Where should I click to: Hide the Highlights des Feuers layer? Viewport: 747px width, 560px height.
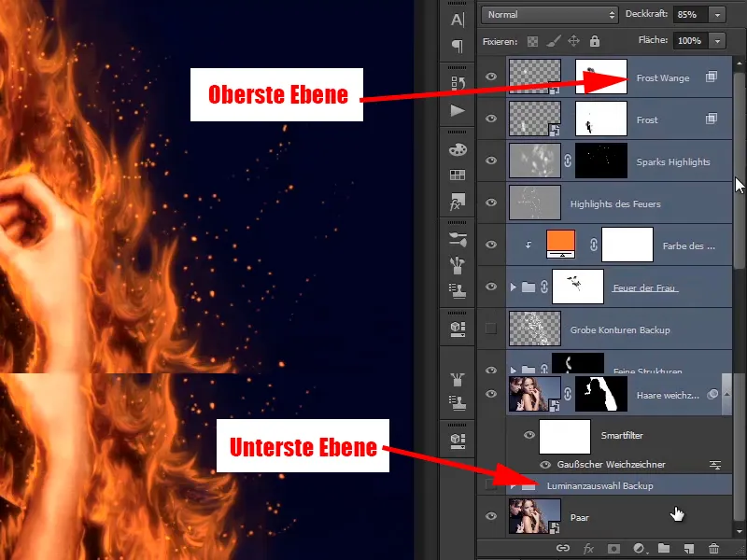491,203
